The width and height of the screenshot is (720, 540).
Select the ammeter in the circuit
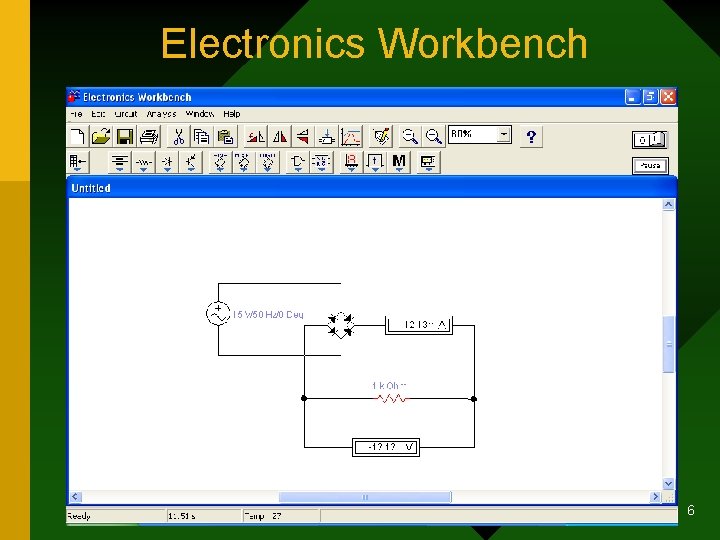point(419,325)
